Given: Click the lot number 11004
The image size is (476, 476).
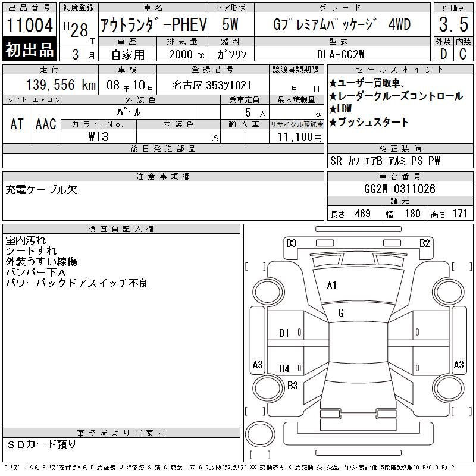Looking at the screenshot, I should click(29, 26).
